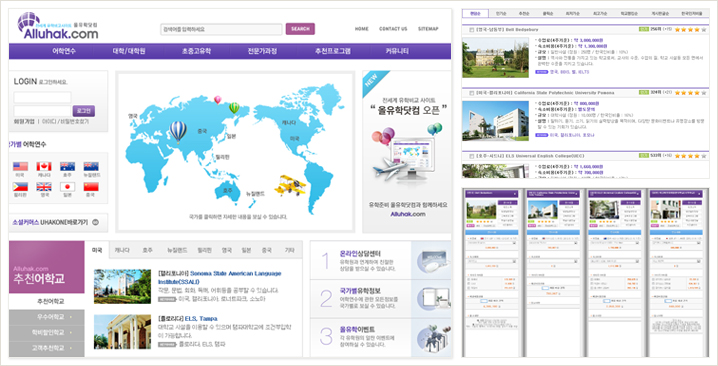Open the 대학/대학원 main menu
This screenshot has height=366, width=718.
(129, 51)
